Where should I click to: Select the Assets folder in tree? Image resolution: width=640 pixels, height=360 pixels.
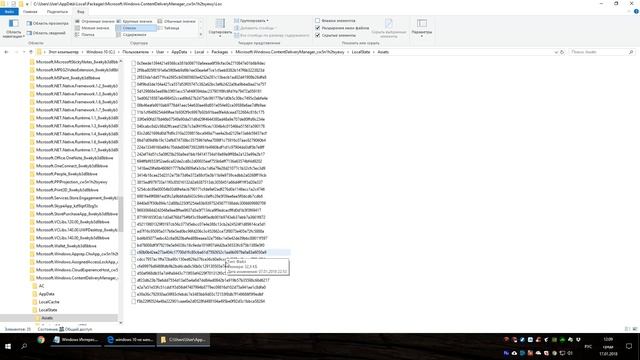47,318
